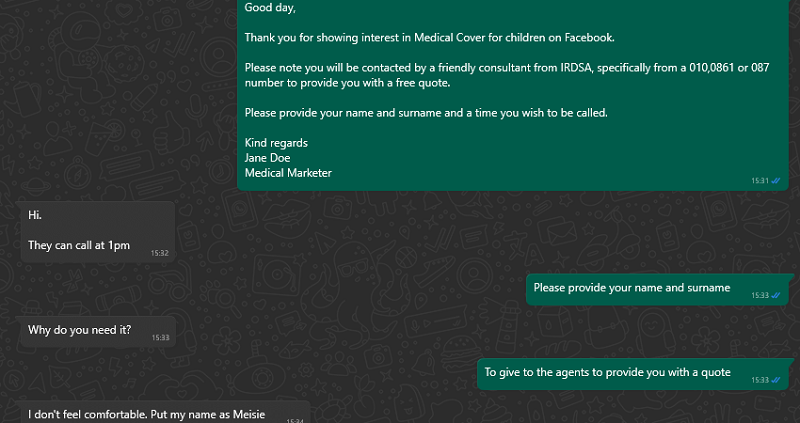Select the 'Good day,' greeting line
The width and height of the screenshot is (800, 423).
(270, 8)
